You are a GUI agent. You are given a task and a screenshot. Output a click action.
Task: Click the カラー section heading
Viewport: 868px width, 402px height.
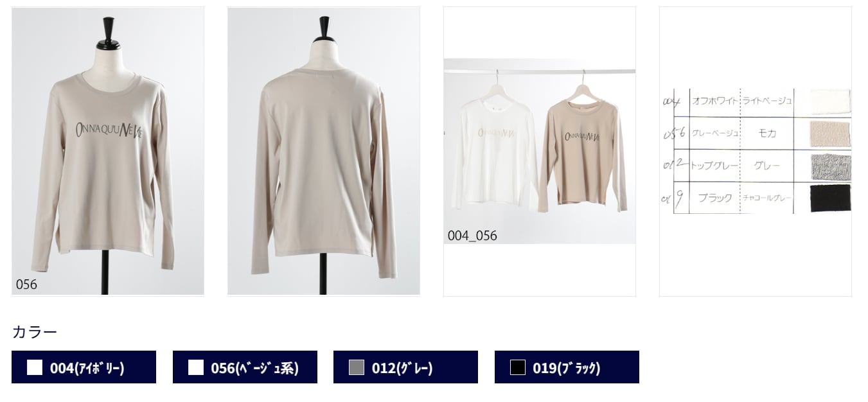coord(35,332)
